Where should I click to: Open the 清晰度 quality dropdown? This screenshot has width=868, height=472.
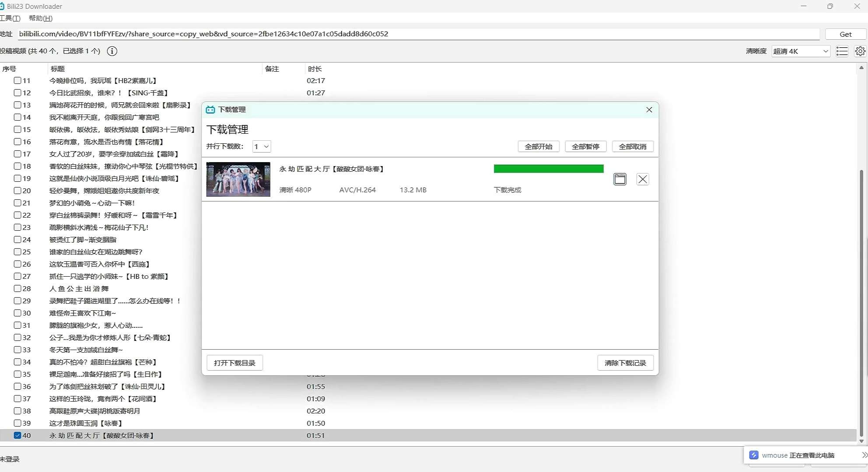click(x=801, y=51)
